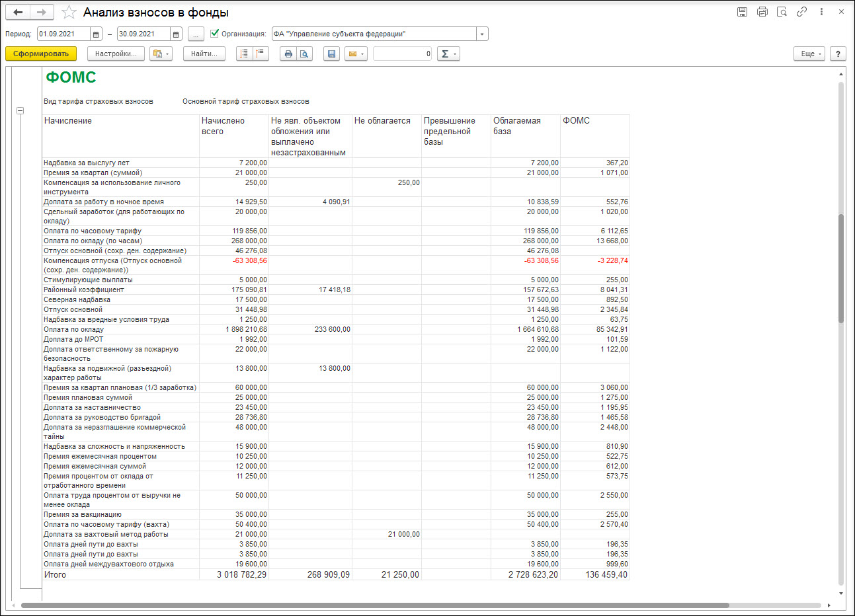Click the ellipsis period selection button
Screen dimensions: 855x616
click(x=196, y=34)
